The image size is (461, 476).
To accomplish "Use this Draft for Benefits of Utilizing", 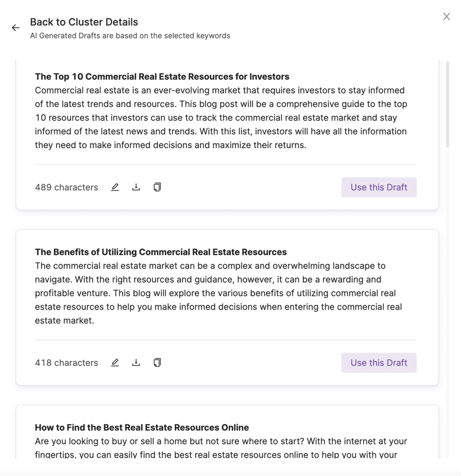I will coord(379,363).
